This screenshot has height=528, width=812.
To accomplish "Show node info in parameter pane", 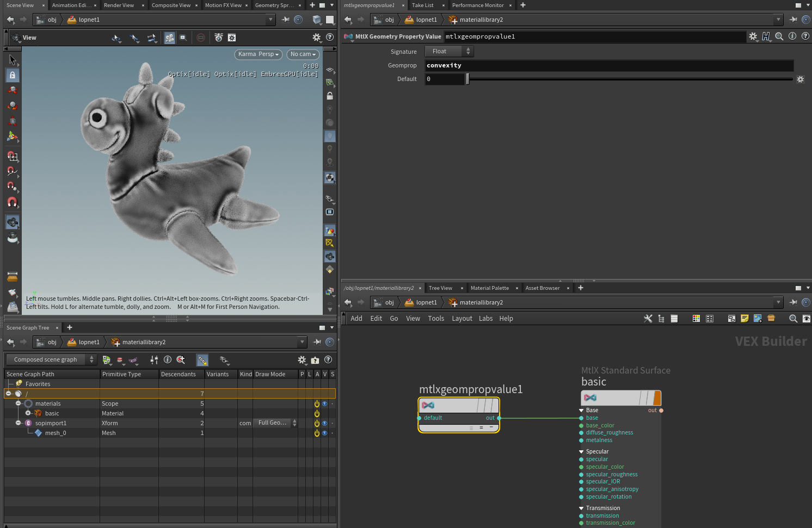I will pos(792,36).
